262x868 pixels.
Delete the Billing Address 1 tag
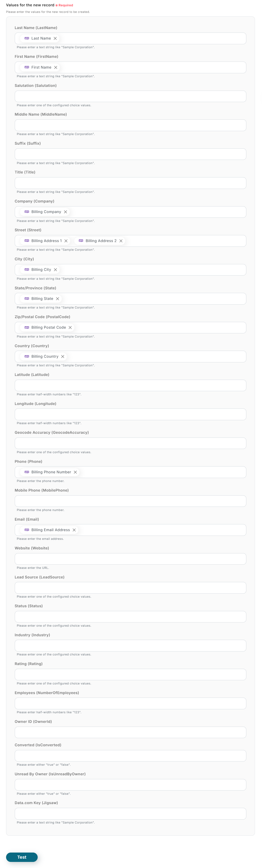pyautogui.click(x=66, y=241)
